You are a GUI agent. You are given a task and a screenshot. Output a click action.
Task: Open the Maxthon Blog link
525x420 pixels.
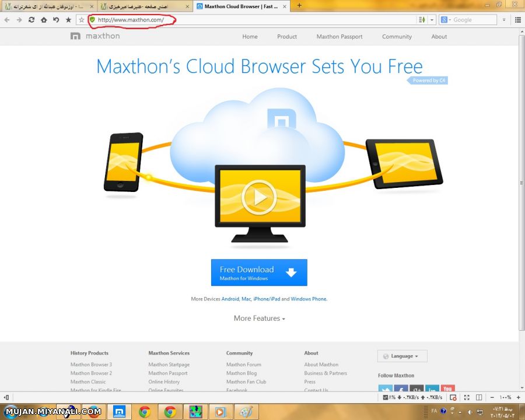point(242,373)
